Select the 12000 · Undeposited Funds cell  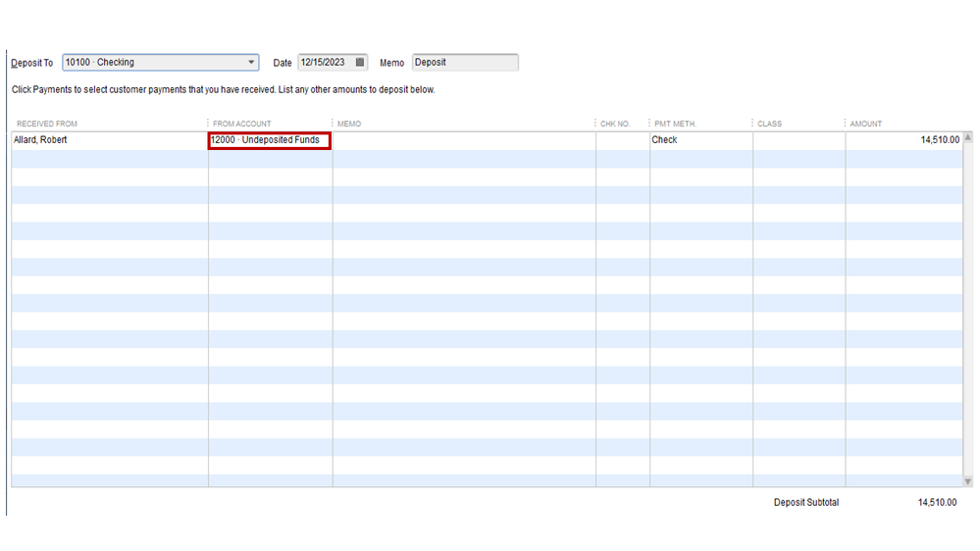point(270,140)
